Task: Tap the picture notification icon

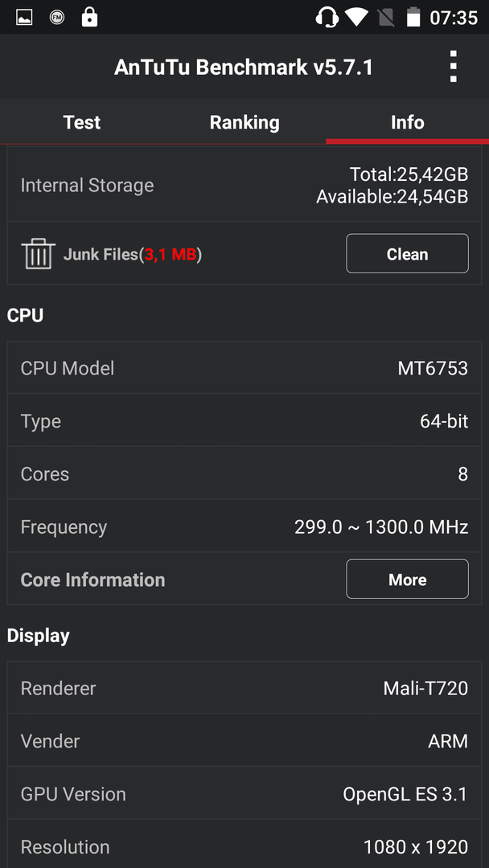Action: pyautogui.click(x=24, y=18)
